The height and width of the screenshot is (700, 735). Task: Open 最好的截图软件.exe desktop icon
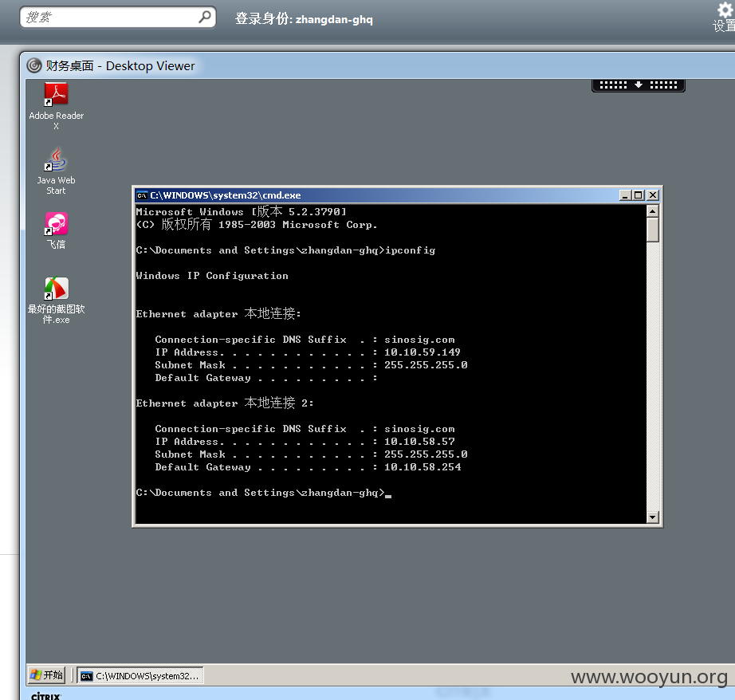(x=57, y=300)
